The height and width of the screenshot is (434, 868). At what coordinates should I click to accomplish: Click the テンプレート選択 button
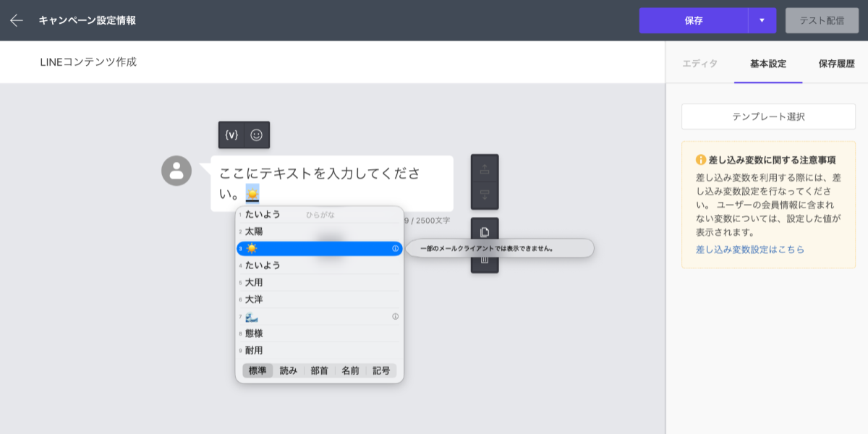pos(768,116)
